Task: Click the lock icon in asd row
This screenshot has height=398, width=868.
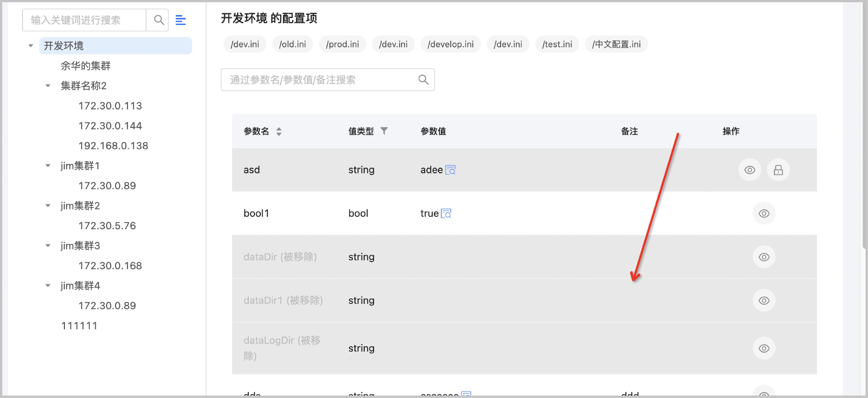Action: (778, 170)
